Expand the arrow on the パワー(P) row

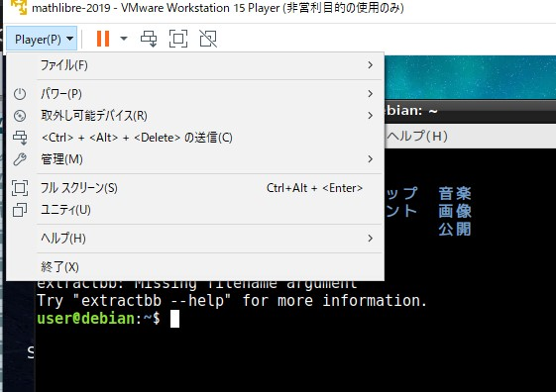[371, 94]
